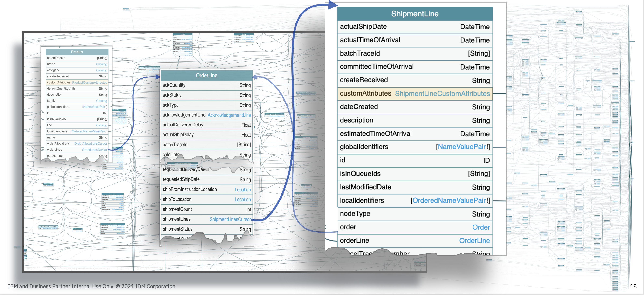Click the shipFromInstructionLocation Location link
Viewport: 644px width, 295px height.
tap(242, 190)
